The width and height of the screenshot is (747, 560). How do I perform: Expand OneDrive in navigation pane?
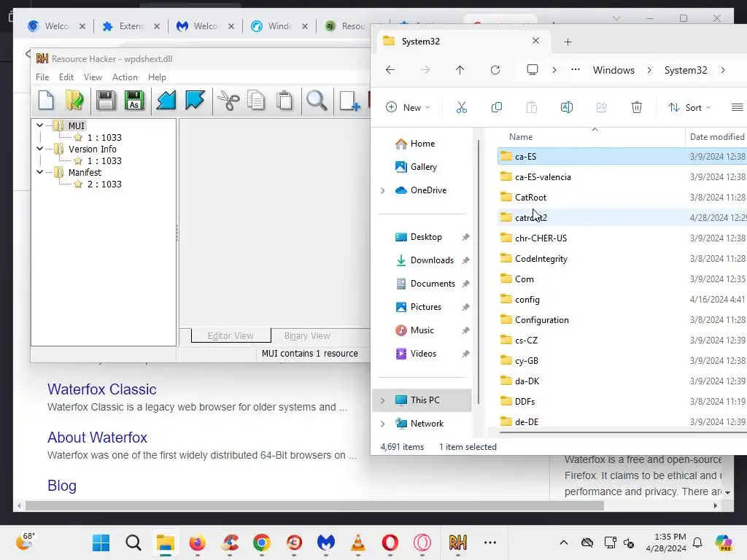coord(382,190)
